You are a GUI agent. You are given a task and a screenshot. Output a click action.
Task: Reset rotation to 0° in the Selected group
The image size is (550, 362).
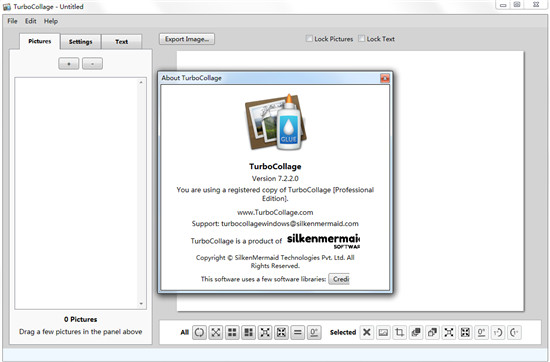coord(482,332)
